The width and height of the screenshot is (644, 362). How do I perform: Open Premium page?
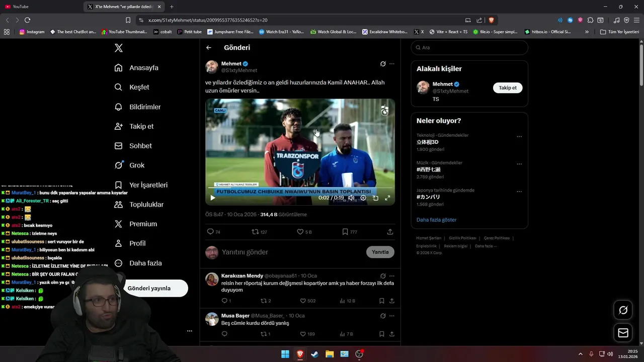[135, 224]
